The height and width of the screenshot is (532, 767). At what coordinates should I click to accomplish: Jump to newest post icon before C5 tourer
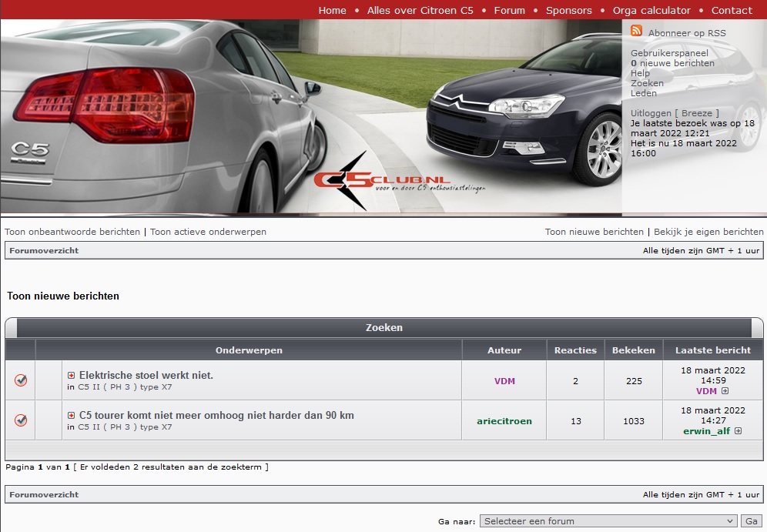coord(72,416)
